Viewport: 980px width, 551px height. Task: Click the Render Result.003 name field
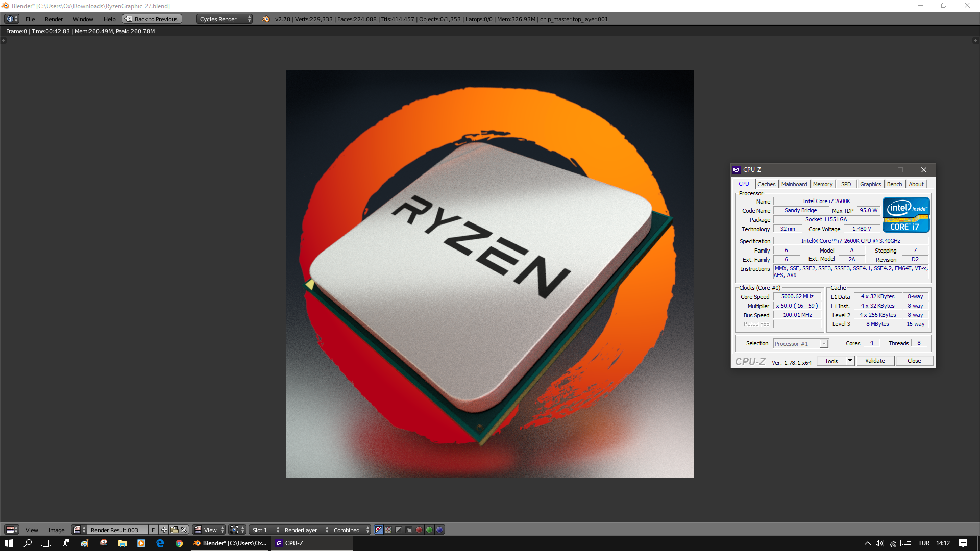pyautogui.click(x=117, y=530)
